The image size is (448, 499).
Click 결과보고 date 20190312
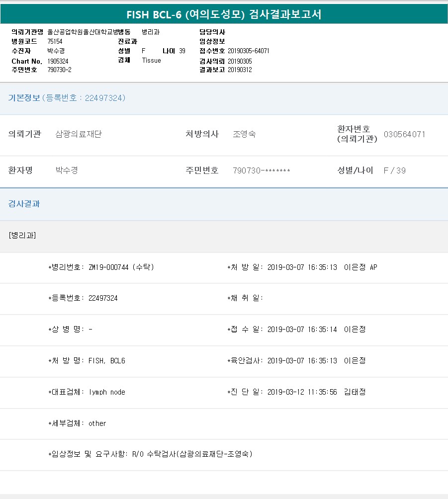(240, 70)
